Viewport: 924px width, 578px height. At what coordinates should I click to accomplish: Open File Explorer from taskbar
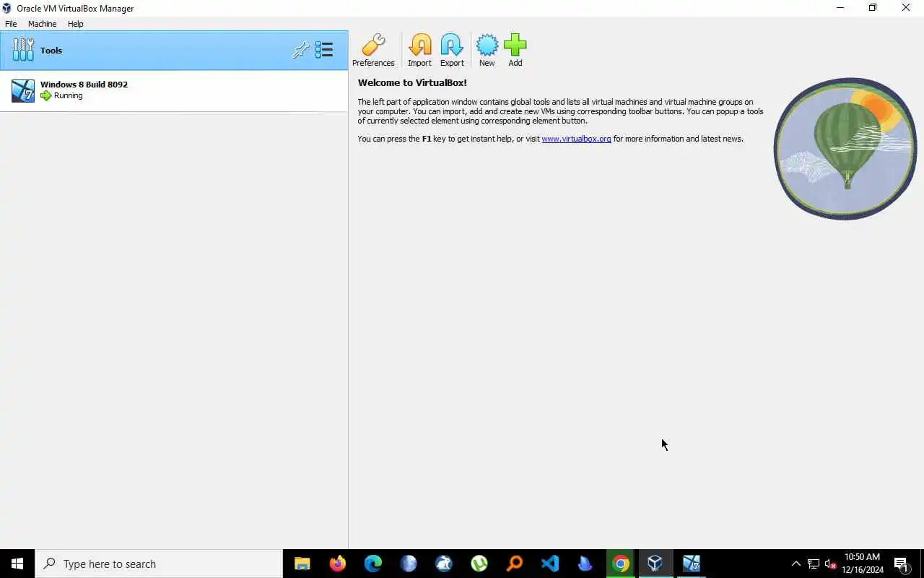click(x=302, y=564)
